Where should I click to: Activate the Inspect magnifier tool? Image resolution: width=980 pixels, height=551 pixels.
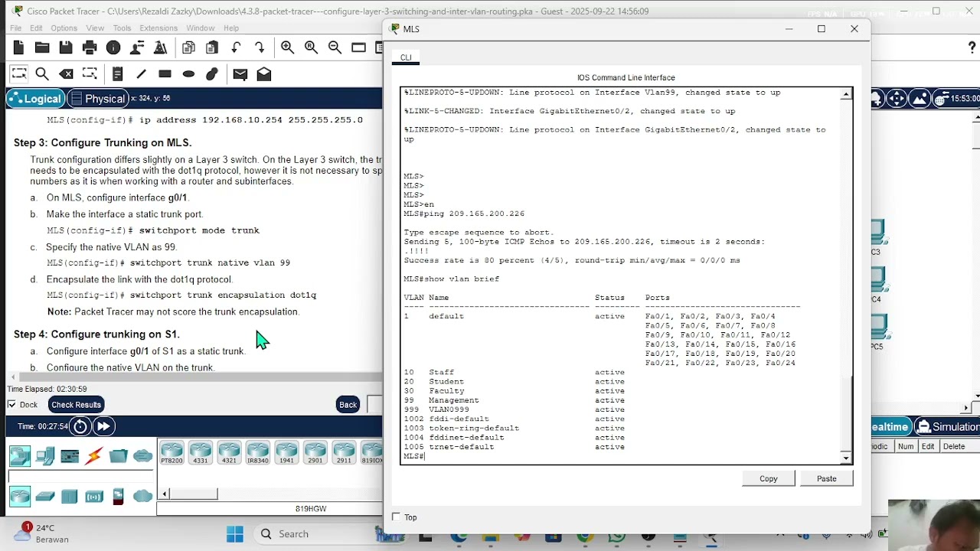point(42,74)
